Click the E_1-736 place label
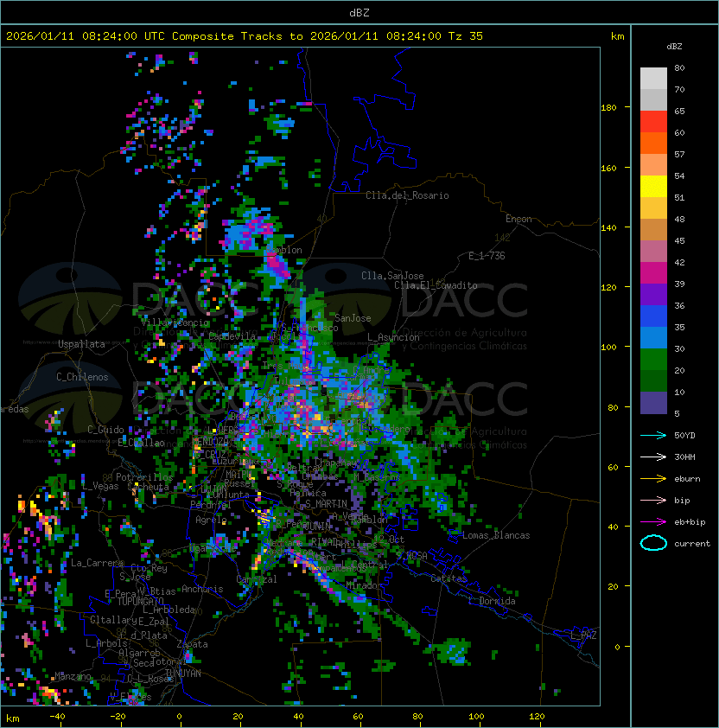 (487, 256)
